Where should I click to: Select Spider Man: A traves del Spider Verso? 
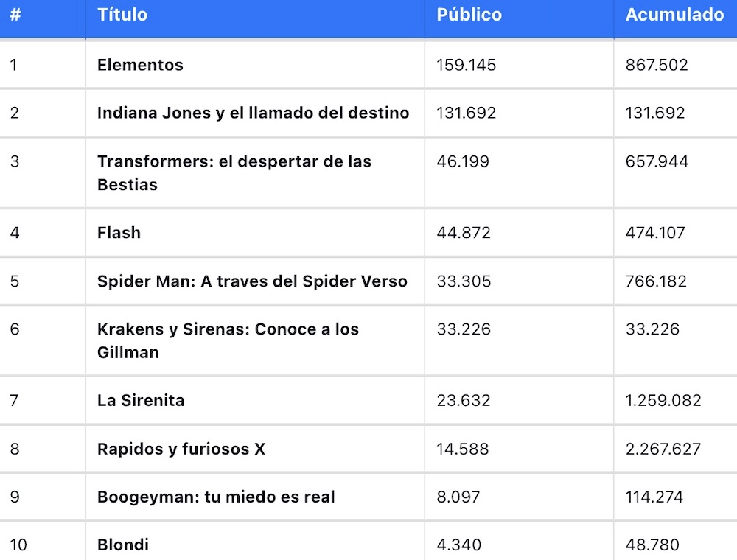[252, 281]
